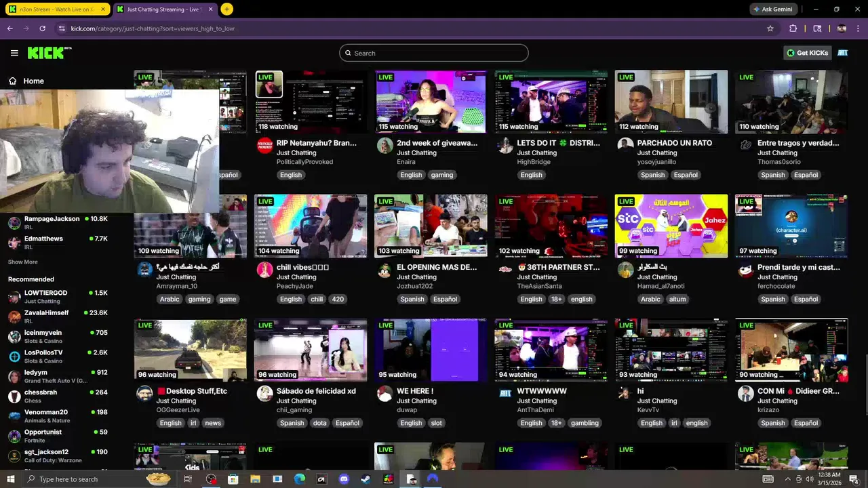
Task: Open Discord from the taskbar
Action: (x=344, y=479)
